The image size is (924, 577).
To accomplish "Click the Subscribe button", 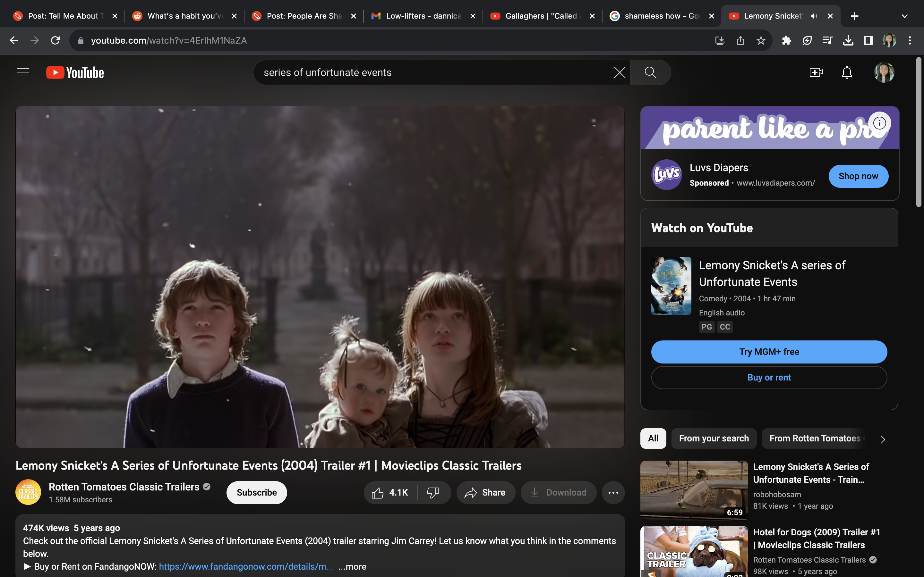I will [257, 493].
